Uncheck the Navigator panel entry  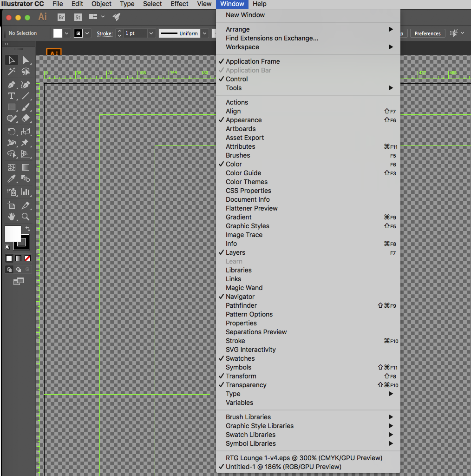pos(308,297)
